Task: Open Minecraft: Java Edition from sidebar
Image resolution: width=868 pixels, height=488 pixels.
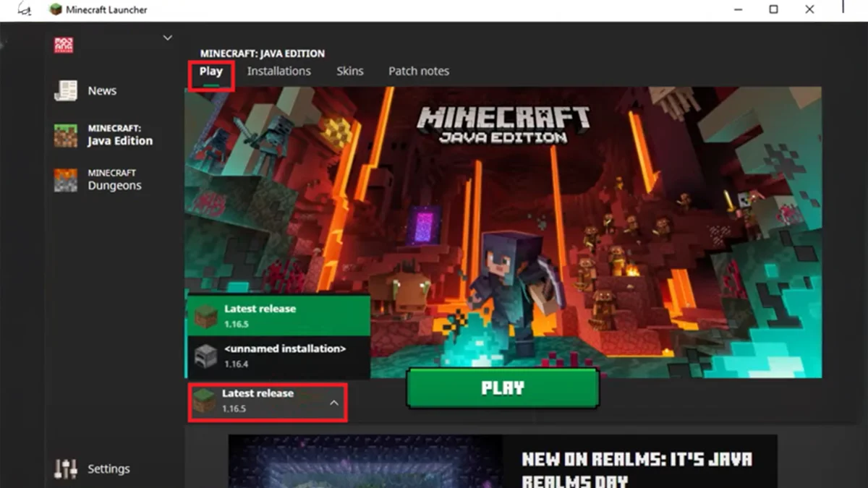Action: coord(109,134)
